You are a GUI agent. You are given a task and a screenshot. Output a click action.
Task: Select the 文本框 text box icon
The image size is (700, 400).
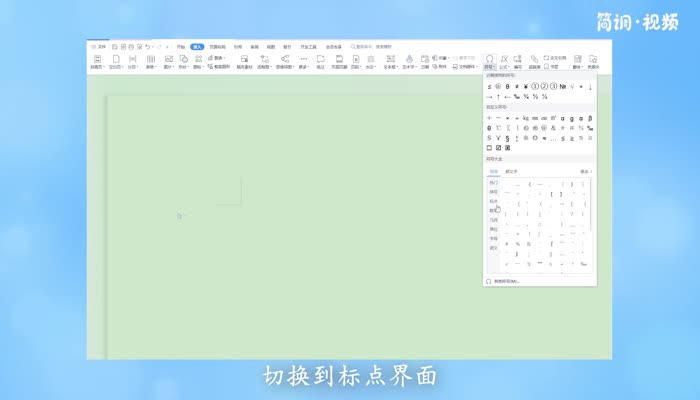tap(391, 61)
